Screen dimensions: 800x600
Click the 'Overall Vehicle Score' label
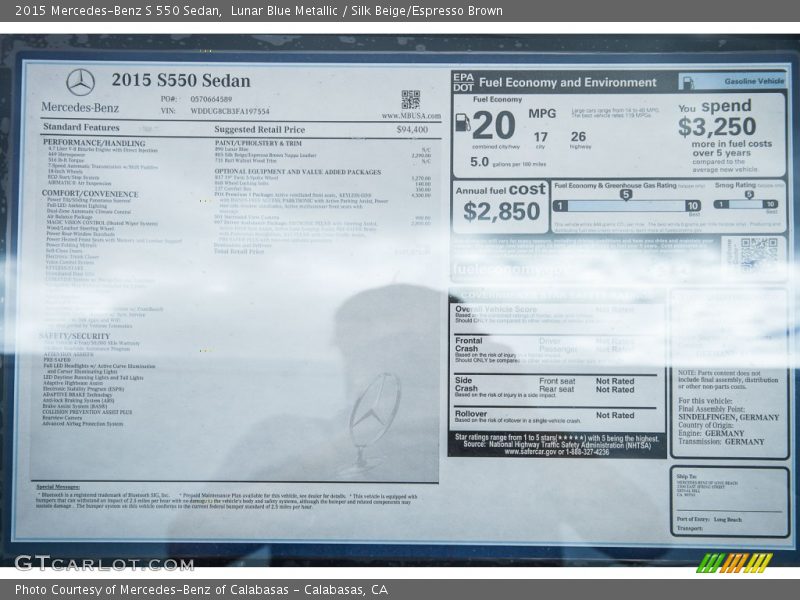click(495, 309)
